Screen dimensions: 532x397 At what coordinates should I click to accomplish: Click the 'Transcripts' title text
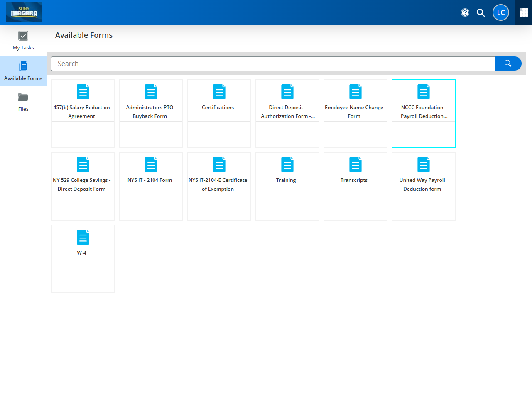click(354, 180)
